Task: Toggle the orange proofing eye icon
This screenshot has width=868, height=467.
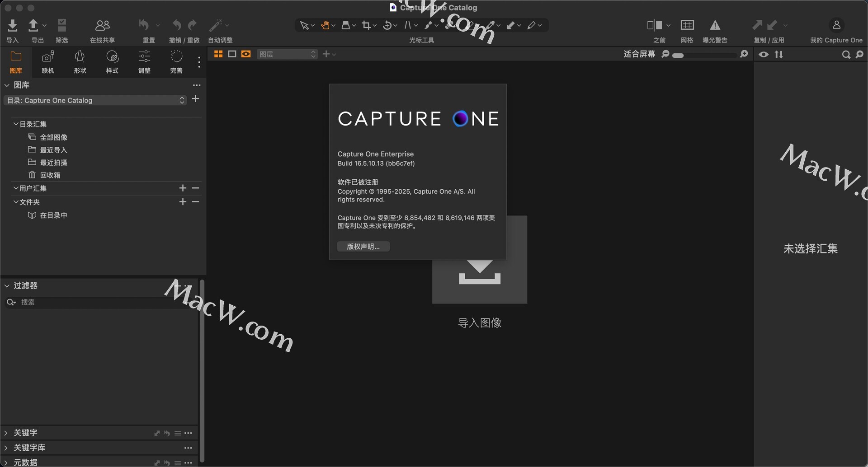Action: pyautogui.click(x=246, y=54)
